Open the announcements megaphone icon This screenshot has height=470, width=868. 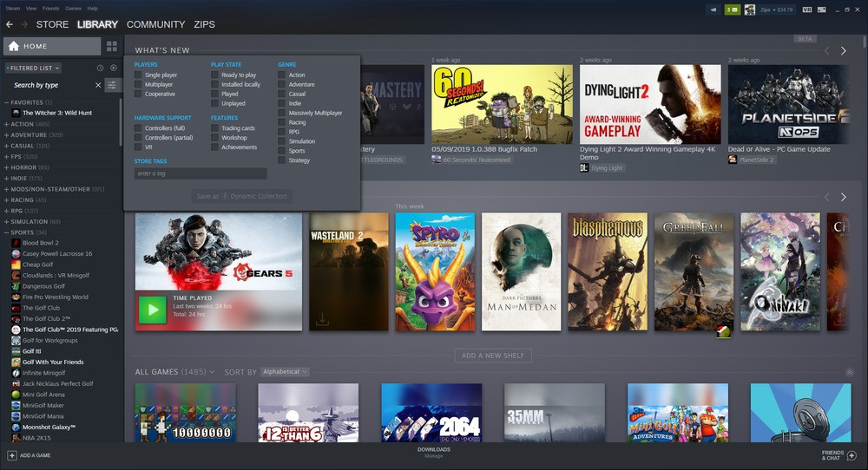tap(714, 10)
